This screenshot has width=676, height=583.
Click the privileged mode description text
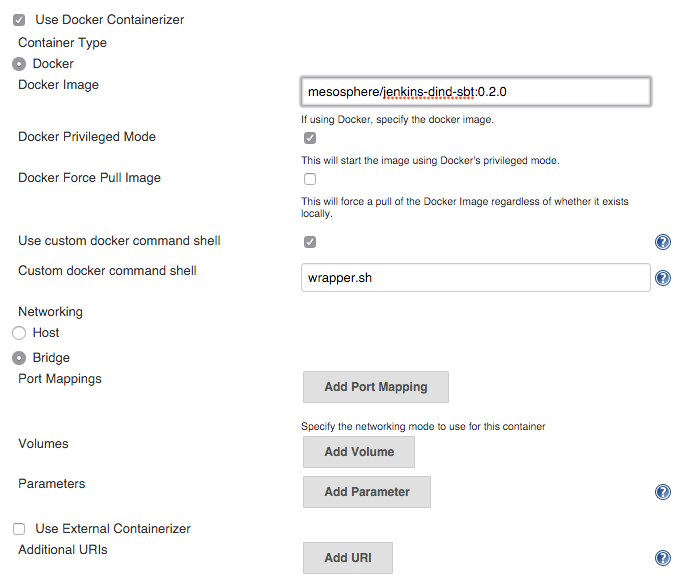tap(430, 160)
